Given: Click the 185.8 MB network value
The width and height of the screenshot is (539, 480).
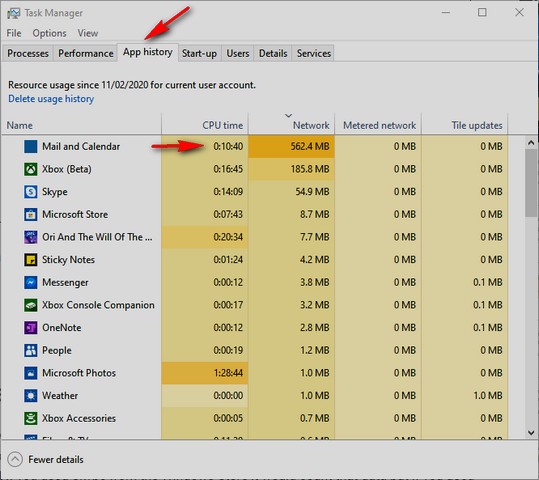Looking at the screenshot, I should [310, 169].
